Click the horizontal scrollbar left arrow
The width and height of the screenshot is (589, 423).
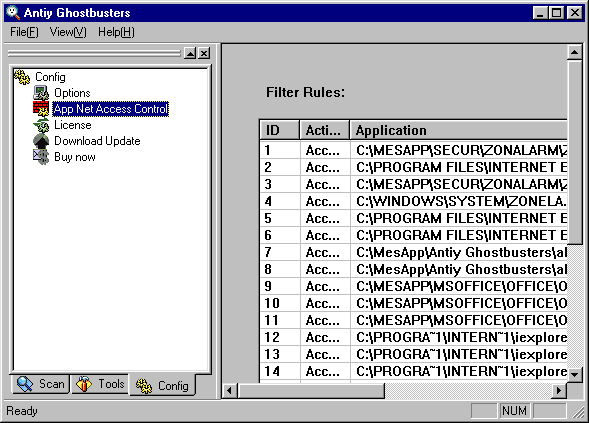pyautogui.click(x=230, y=391)
